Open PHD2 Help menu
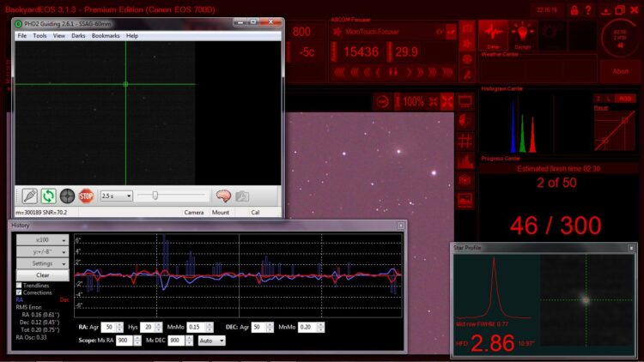This screenshot has width=644, height=362. [x=132, y=36]
